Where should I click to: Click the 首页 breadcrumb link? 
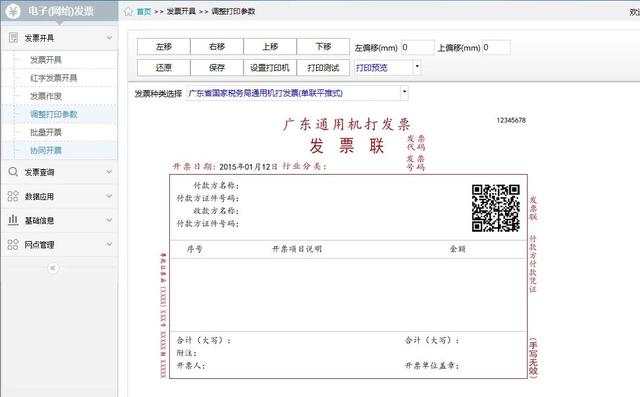(144, 11)
